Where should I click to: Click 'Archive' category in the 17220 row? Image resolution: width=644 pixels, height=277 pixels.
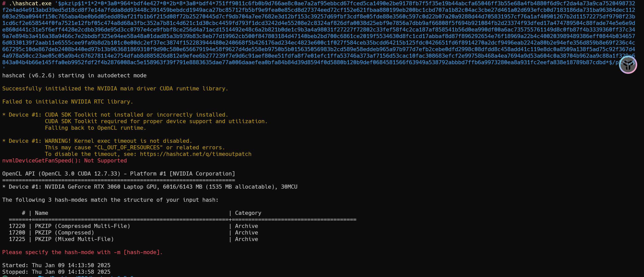tap(246, 226)
